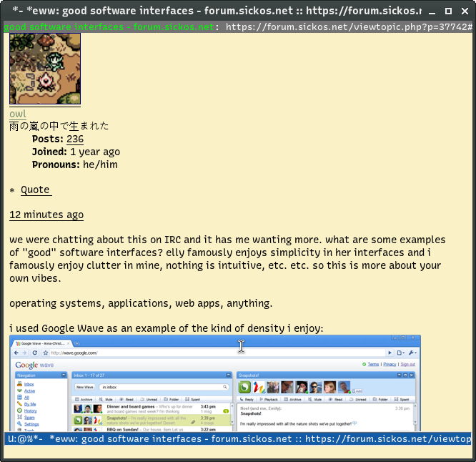476x462 pixels.
Task: Visit the owl user profile link
Action: pos(18,114)
